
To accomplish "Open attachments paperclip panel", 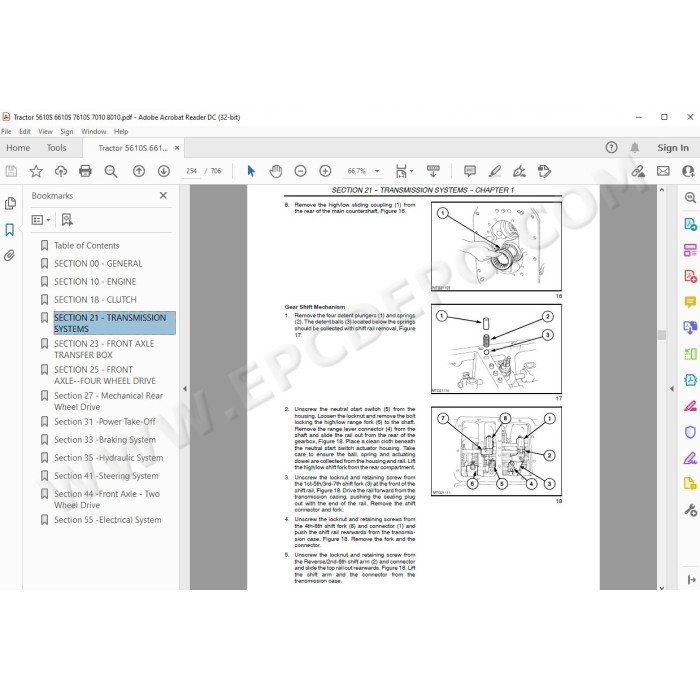I will click(x=10, y=255).
